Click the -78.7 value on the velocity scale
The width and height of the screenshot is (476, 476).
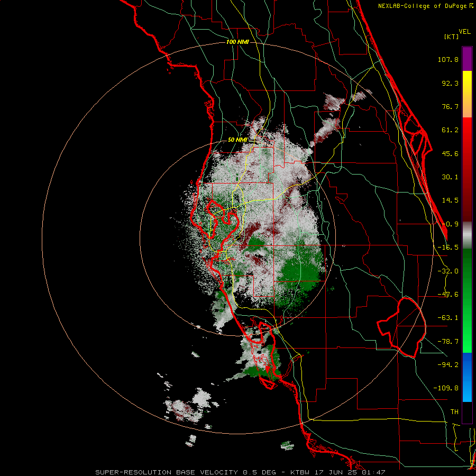pyautogui.click(x=448, y=342)
